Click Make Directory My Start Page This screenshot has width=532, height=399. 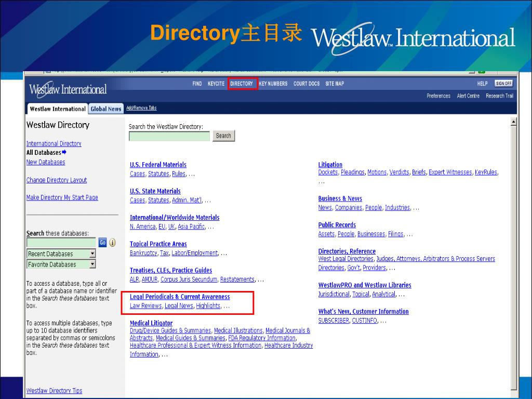point(62,197)
